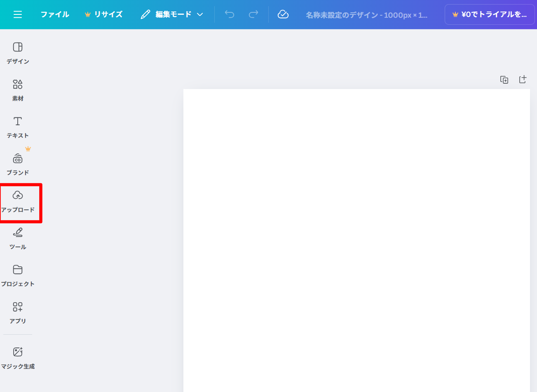The image size is (537, 392).
Task: Select the テキスト tool in sidebar
Action: click(18, 127)
